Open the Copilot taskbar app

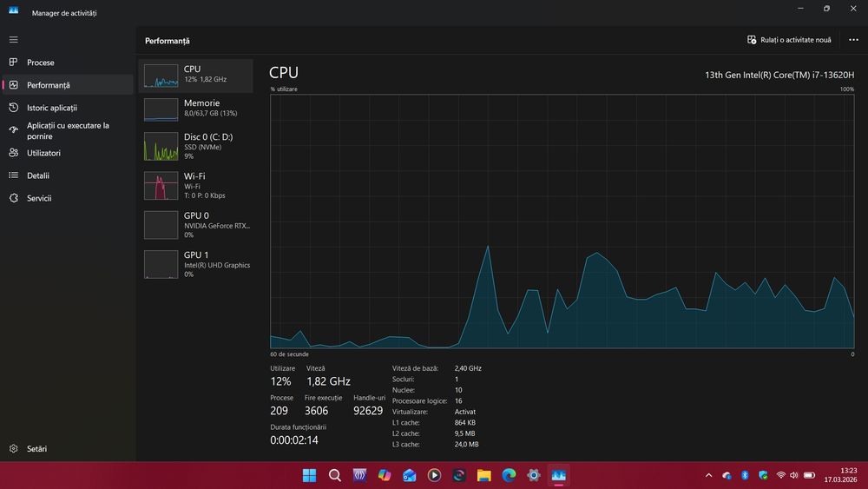[x=385, y=475]
